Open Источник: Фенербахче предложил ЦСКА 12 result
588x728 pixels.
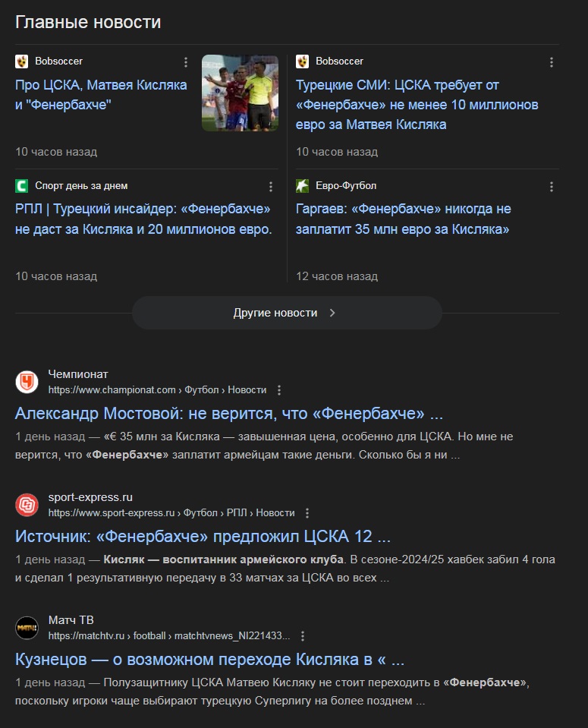(203, 536)
